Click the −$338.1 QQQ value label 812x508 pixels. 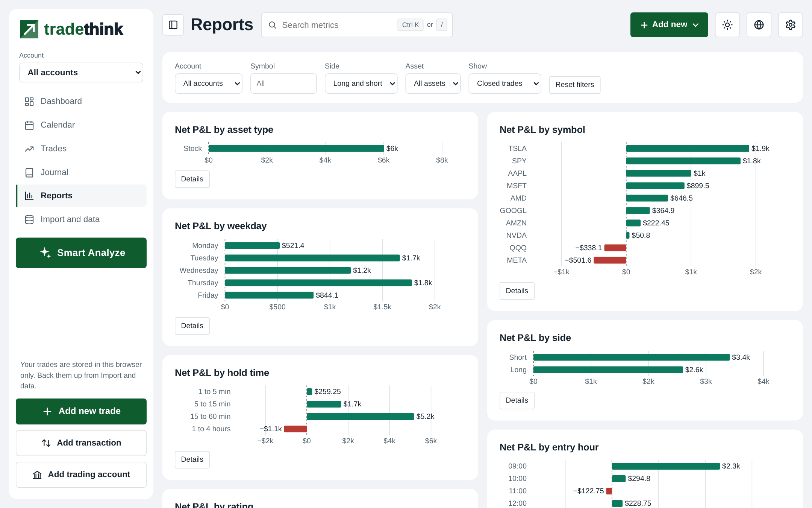pyautogui.click(x=589, y=248)
